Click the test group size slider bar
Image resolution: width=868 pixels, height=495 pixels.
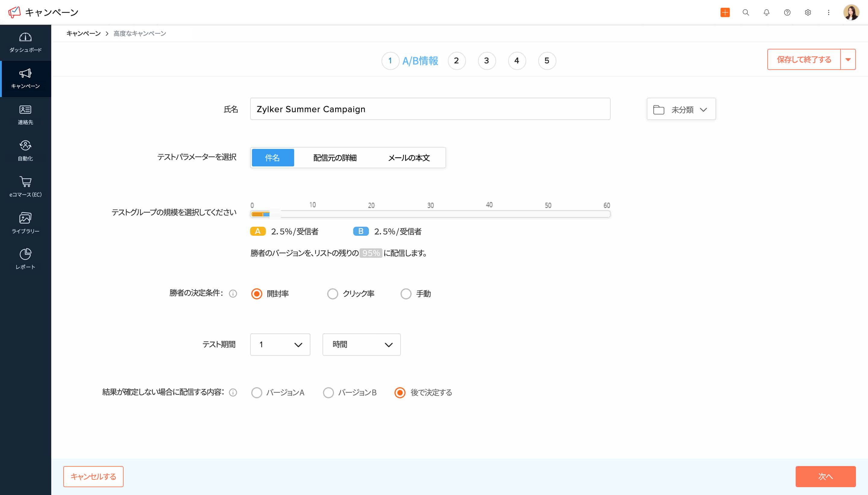coord(430,214)
